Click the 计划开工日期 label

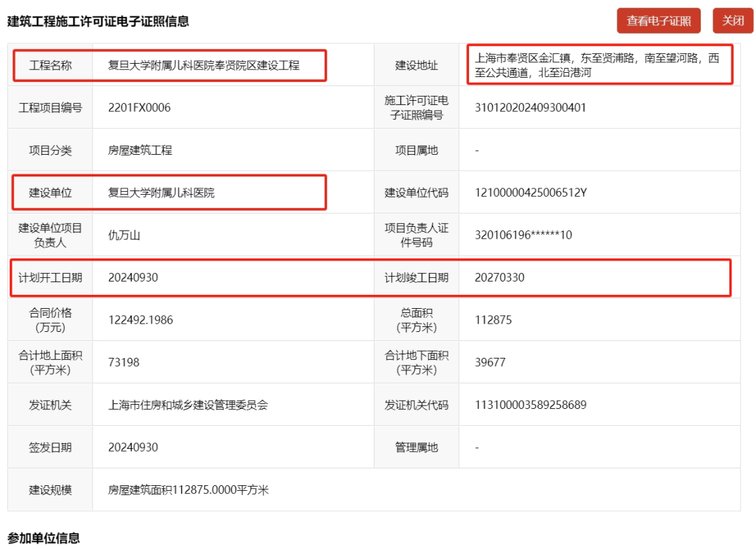coord(50,277)
